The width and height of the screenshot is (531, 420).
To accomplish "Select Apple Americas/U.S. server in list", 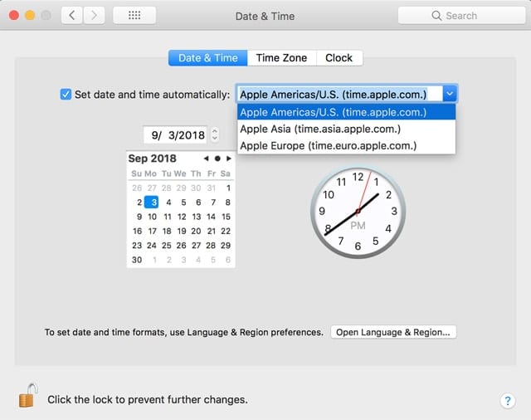I will 333,112.
